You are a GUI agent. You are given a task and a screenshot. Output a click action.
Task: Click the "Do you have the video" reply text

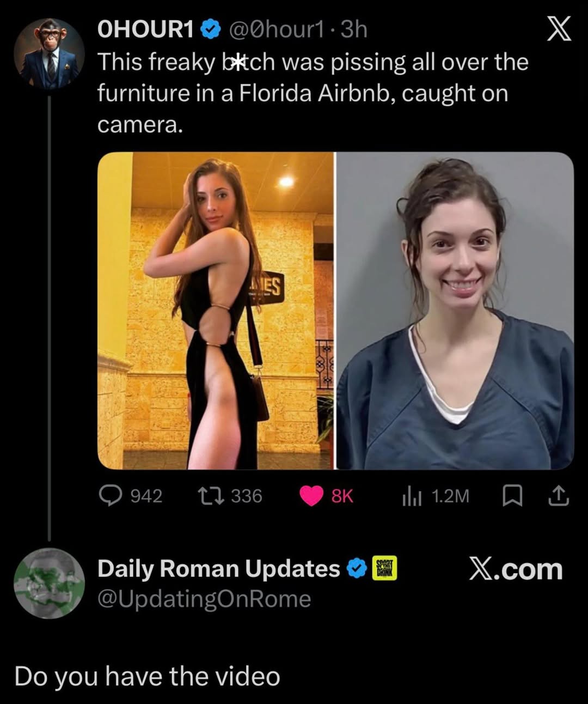(x=147, y=676)
